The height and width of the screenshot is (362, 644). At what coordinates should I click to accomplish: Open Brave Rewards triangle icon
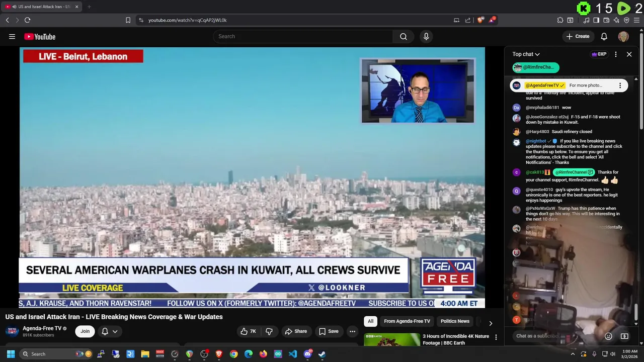(x=492, y=20)
